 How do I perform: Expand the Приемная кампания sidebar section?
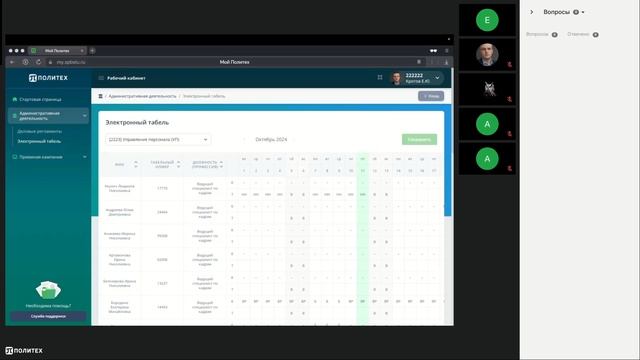click(x=49, y=157)
